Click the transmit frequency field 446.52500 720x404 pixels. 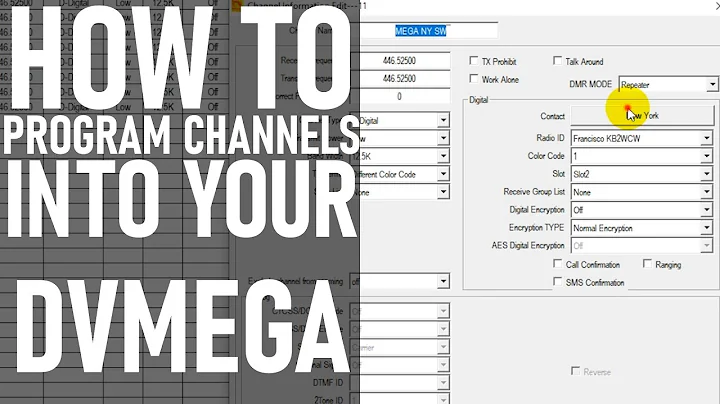point(400,79)
